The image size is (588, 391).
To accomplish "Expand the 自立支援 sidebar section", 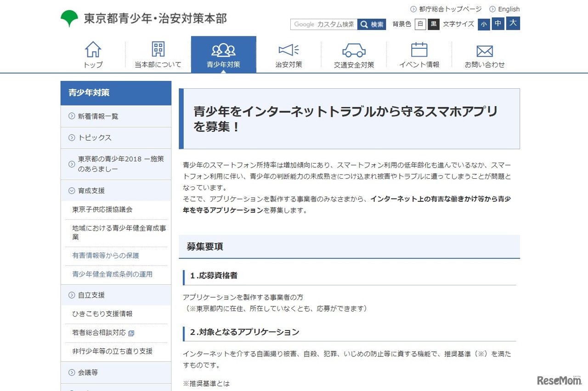I will coord(72,295).
